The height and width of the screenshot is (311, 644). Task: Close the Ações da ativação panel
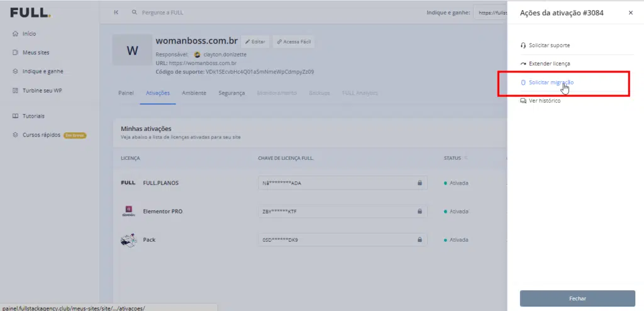pos(631,13)
